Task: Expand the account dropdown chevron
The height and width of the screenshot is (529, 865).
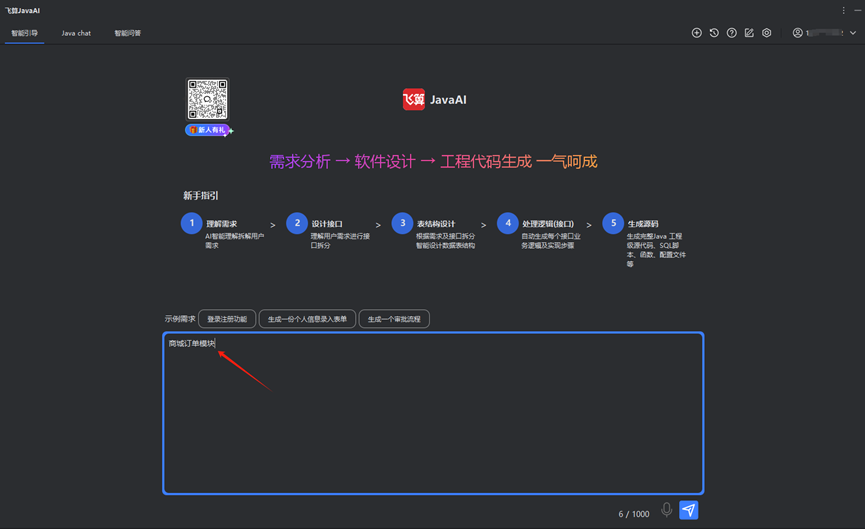Action: click(x=853, y=33)
